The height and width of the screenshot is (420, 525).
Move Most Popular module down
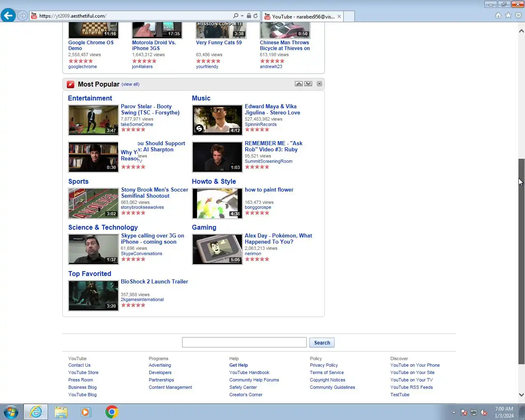[x=308, y=84]
